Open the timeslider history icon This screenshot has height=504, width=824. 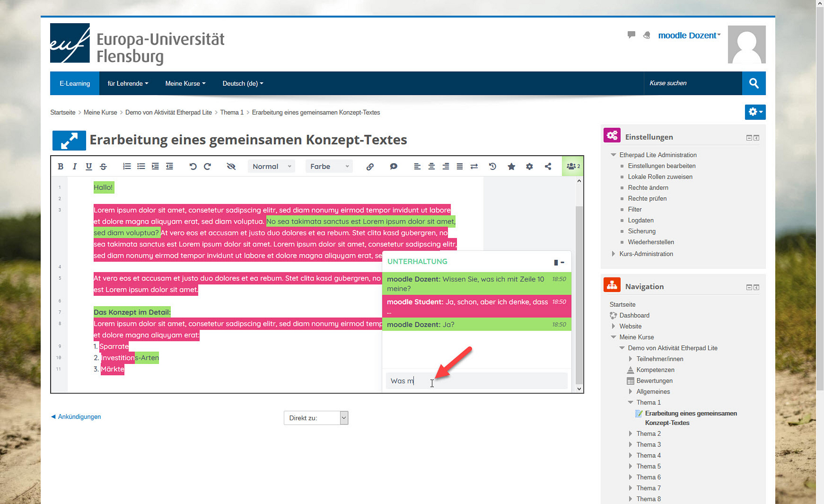point(492,166)
